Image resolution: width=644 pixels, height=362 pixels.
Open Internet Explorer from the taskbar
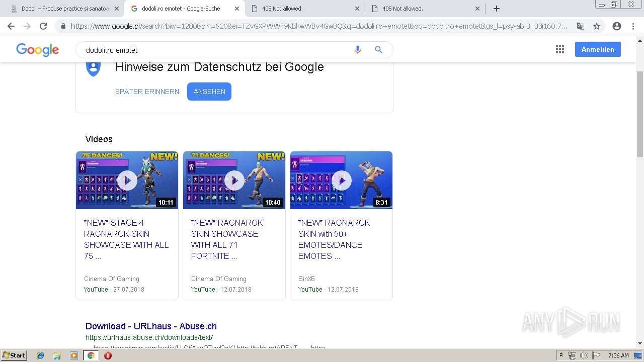(x=40, y=355)
